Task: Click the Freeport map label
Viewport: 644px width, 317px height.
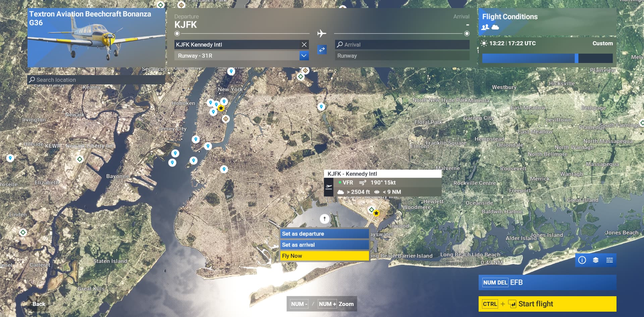Action: [520, 190]
